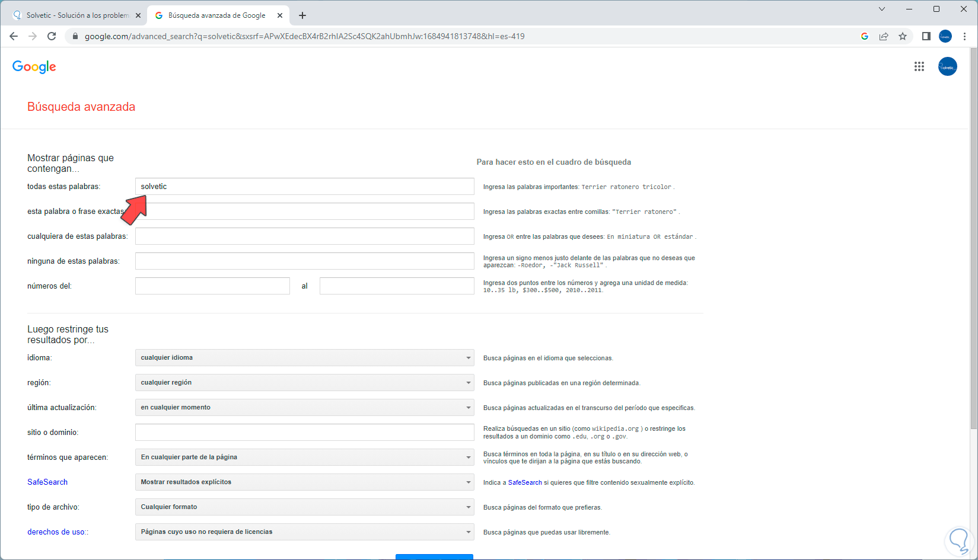Image resolution: width=978 pixels, height=560 pixels.
Task: Maximize the browser window
Action: coord(936,9)
